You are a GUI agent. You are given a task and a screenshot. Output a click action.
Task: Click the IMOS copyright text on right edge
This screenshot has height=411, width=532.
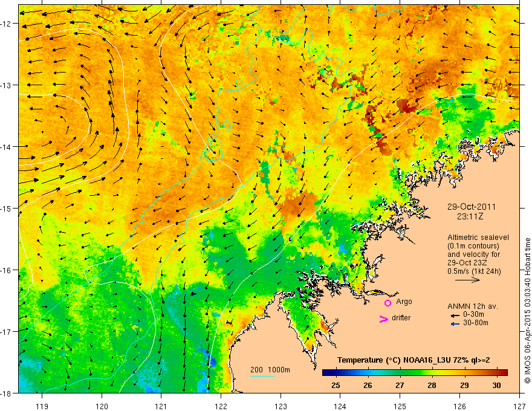527,311
